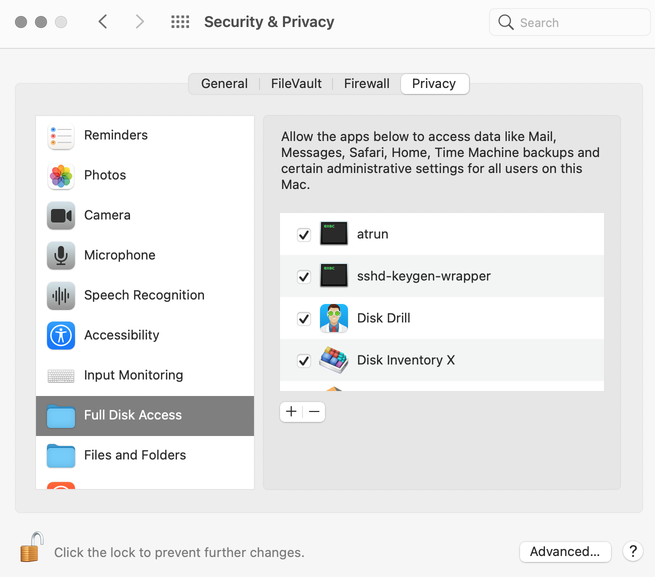Choose Speech Recognition text in sidebar
Screen dimensions: 655x577
[x=144, y=295]
